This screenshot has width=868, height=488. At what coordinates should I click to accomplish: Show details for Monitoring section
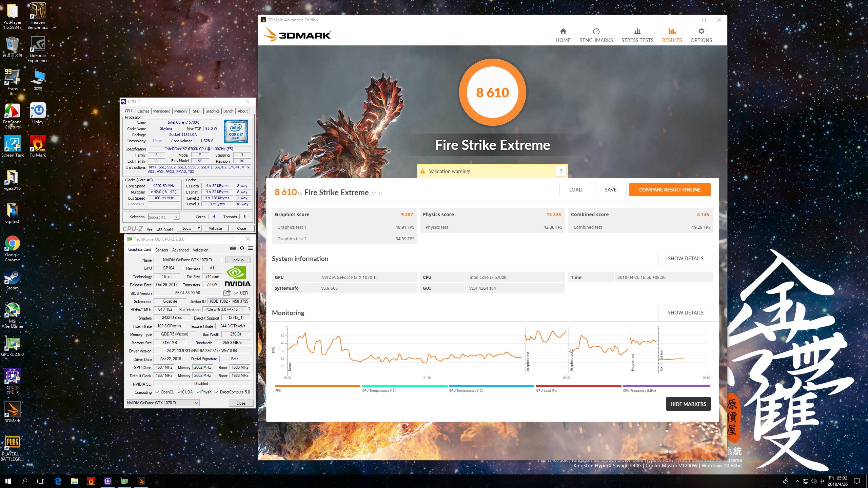coord(686,312)
